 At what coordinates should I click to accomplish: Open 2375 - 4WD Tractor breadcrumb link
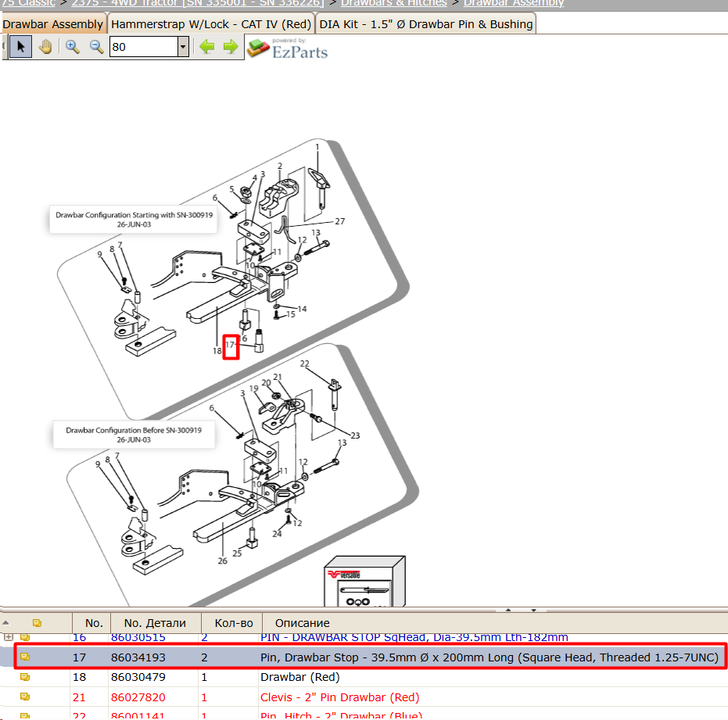pos(198,3)
